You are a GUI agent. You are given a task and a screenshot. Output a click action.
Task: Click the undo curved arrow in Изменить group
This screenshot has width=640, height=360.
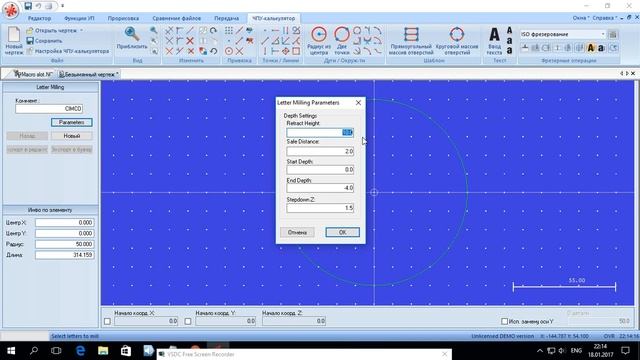click(x=213, y=51)
